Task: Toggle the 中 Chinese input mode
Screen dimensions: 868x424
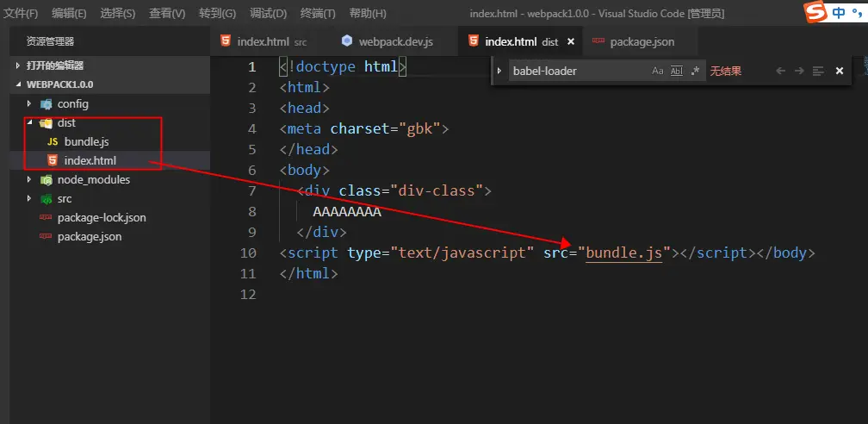Action: pos(840,13)
